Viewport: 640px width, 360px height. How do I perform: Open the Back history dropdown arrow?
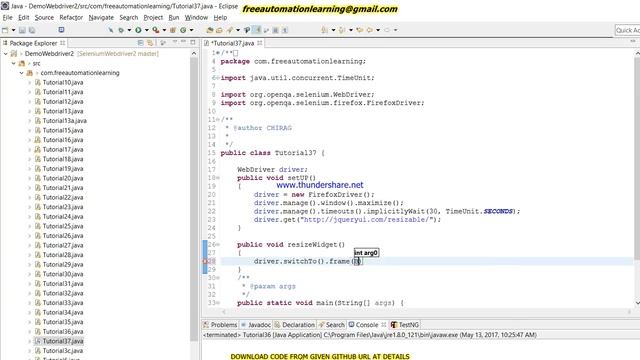tap(378, 30)
